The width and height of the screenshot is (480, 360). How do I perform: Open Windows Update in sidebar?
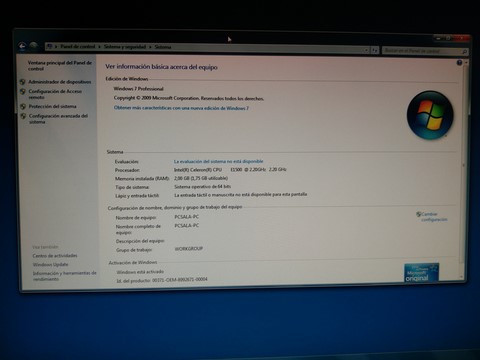50,264
